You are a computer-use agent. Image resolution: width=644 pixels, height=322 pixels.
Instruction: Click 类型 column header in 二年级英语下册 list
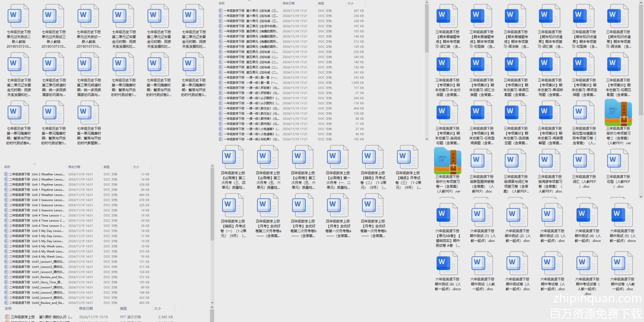click(107, 167)
